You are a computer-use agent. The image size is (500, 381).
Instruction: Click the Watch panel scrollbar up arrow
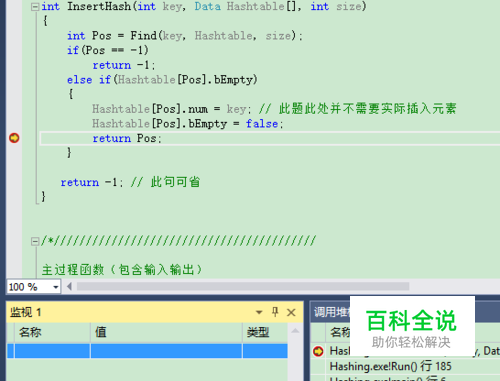pyautogui.click(x=295, y=331)
